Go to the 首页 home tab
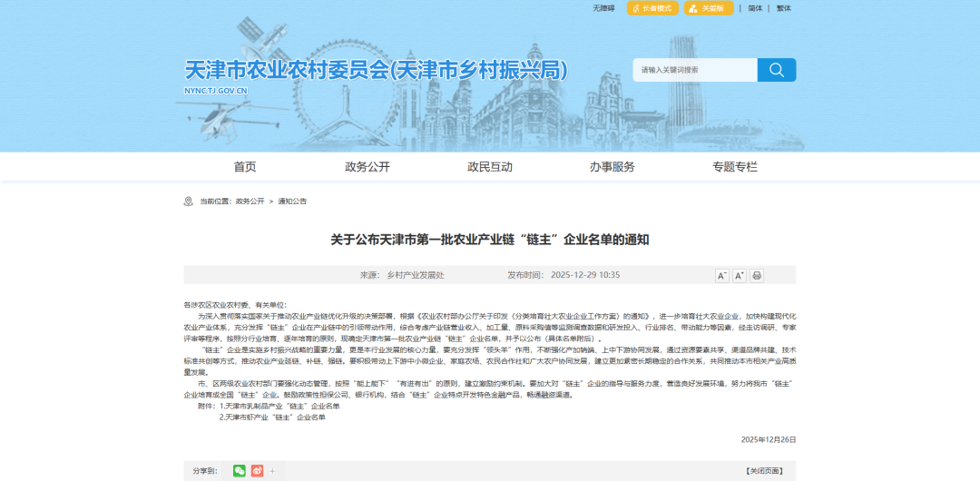 [245, 167]
